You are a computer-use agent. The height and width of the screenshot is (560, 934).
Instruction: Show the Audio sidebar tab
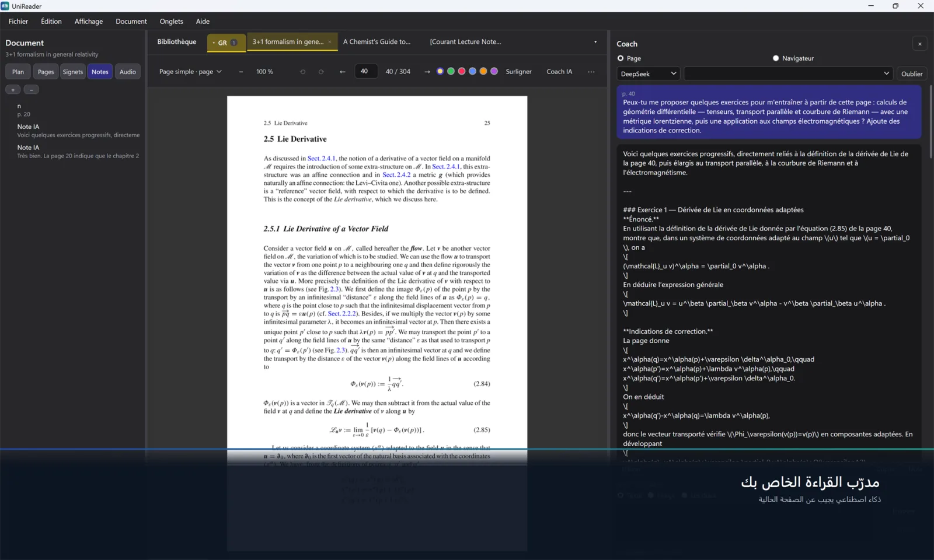point(128,72)
